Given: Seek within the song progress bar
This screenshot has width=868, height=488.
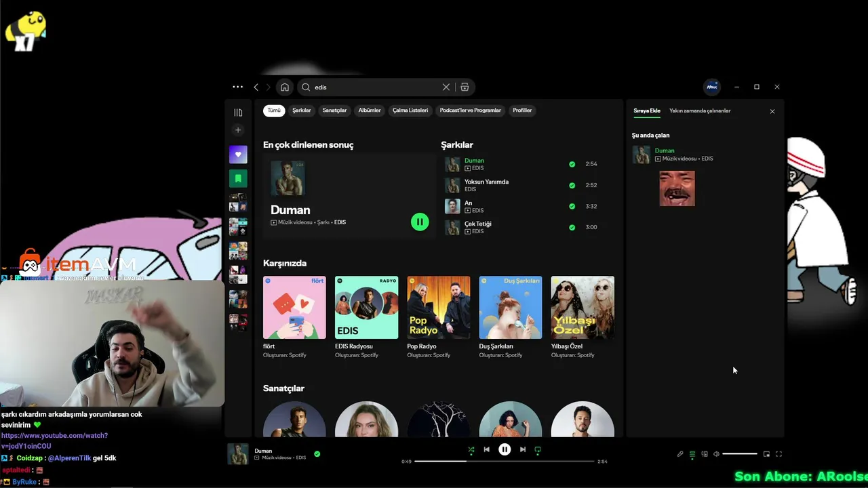Looking at the screenshot, I should 505,461.
